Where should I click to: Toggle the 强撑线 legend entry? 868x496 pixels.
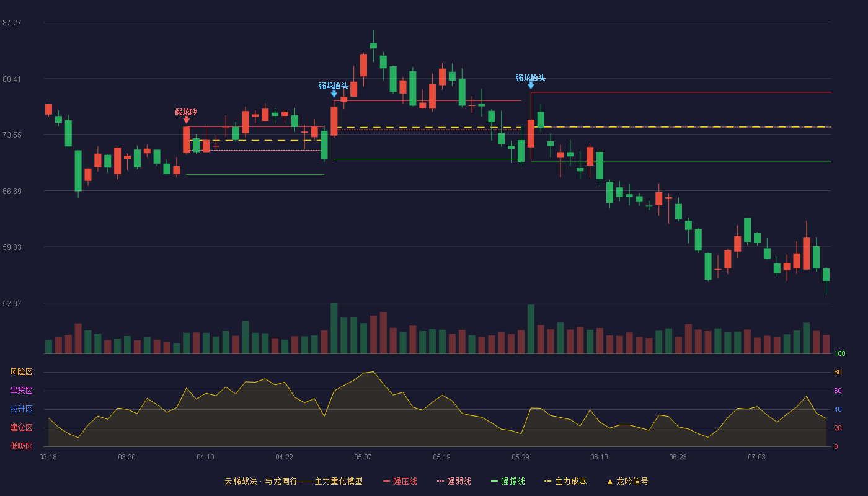508,481
